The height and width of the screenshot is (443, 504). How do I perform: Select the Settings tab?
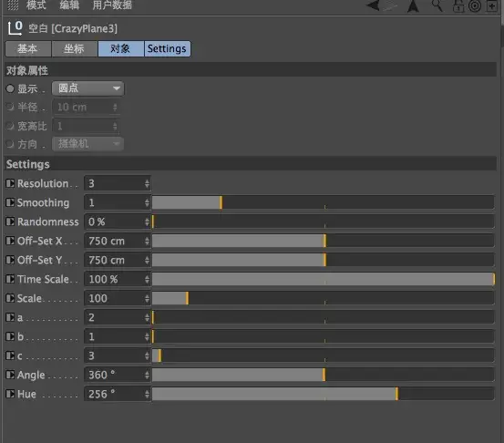pos(168,49)
